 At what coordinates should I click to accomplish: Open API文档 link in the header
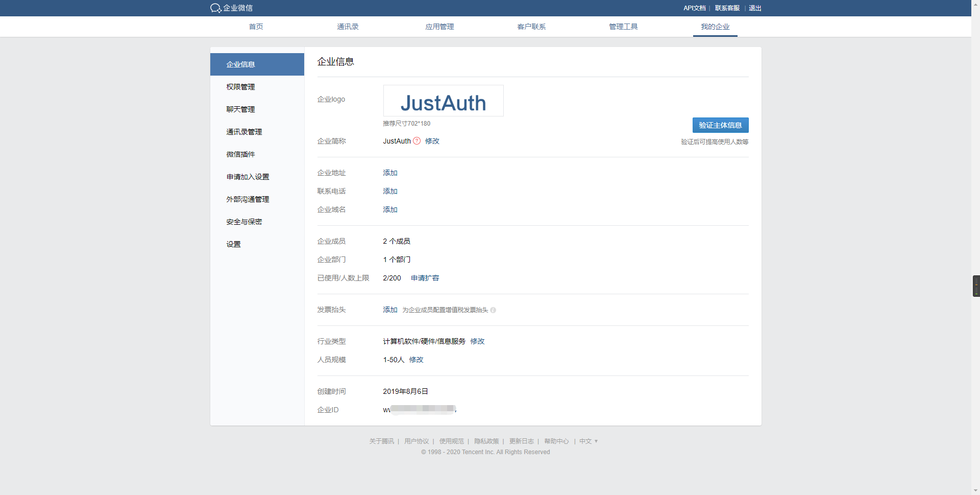(694, 8)
